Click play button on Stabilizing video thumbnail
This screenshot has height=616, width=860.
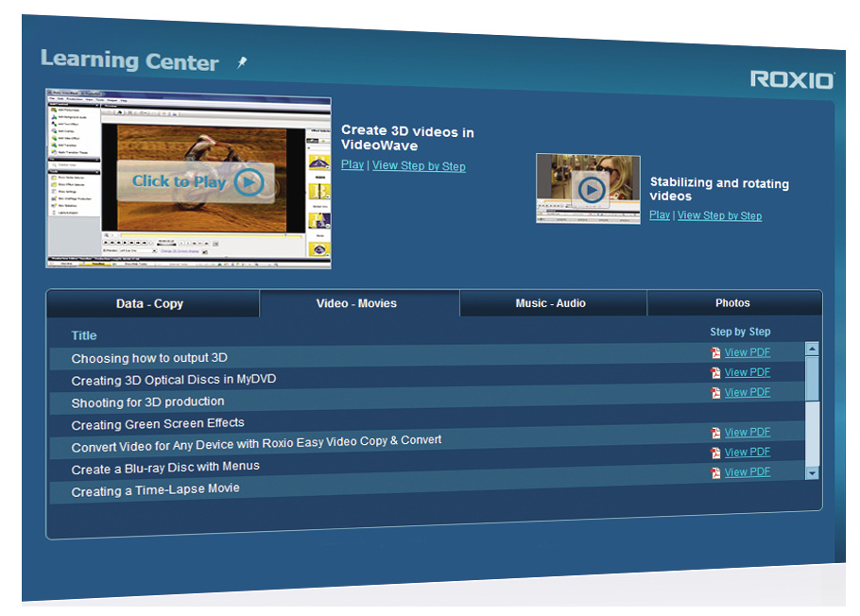[591, 190]
